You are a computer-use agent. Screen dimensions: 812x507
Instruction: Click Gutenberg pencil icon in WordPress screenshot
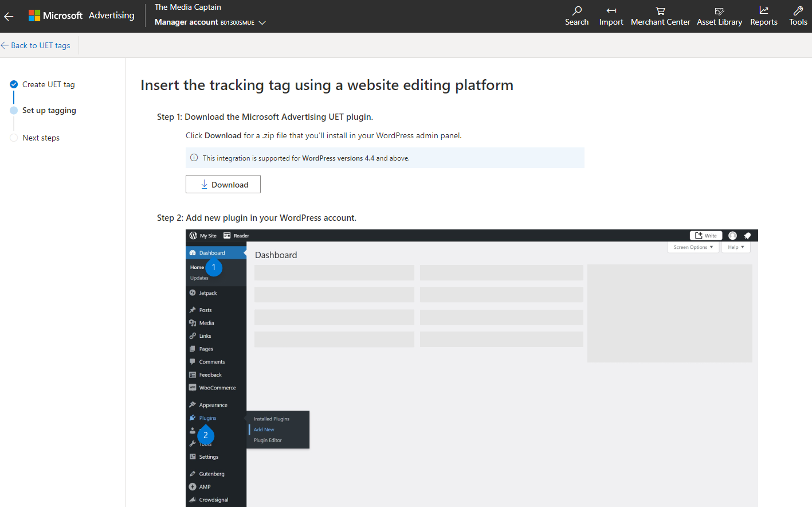click(x=193, y=474)
